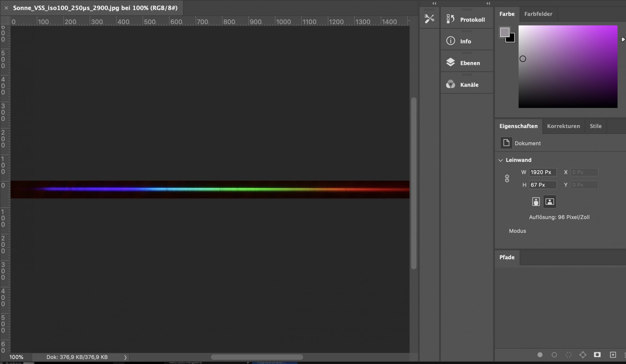Click the horizontal ruler at 700
The image size is (626, 364).
[x=202, y=22]
